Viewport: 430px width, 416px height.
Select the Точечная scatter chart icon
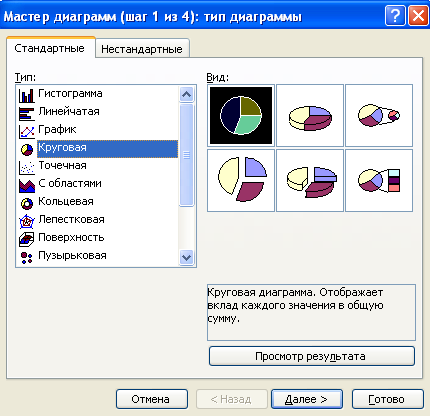(27, 167)
